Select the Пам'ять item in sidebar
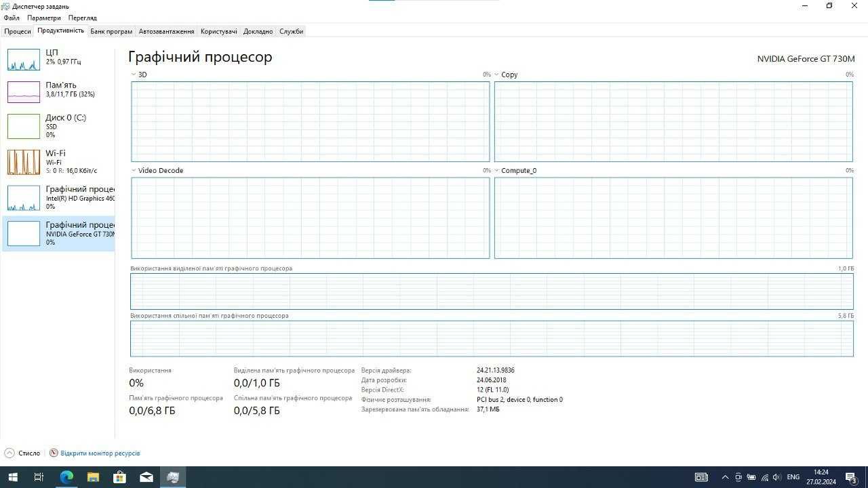 pos(58,91)
